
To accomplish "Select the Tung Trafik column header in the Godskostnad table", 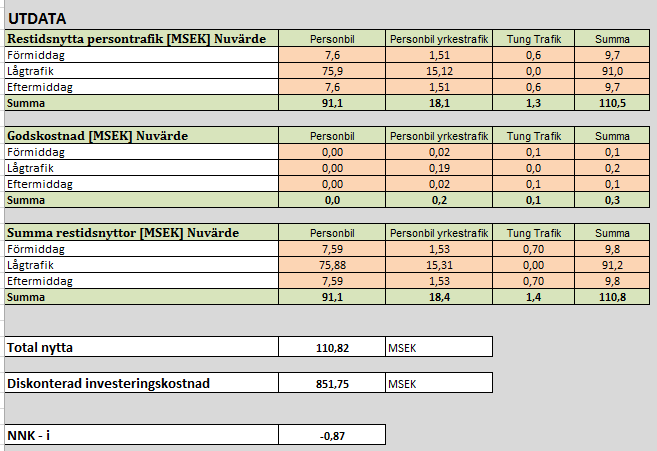I will [x=533, y=135].
